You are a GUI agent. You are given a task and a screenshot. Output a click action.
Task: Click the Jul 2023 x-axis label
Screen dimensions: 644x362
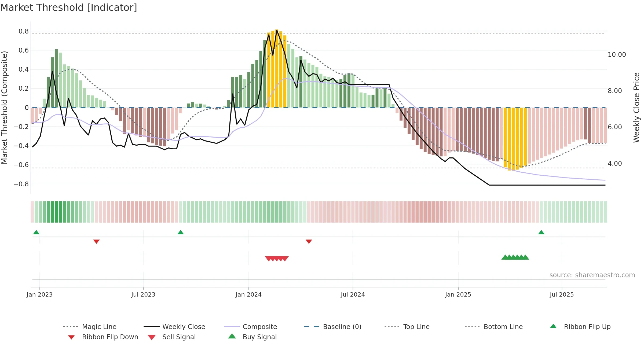pos(143,294)
